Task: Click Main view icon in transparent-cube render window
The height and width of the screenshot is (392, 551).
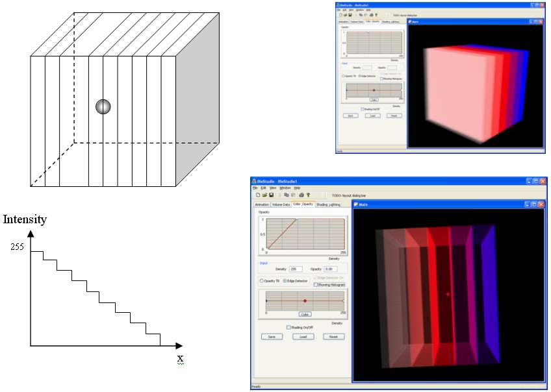Action: click(355, 204)
